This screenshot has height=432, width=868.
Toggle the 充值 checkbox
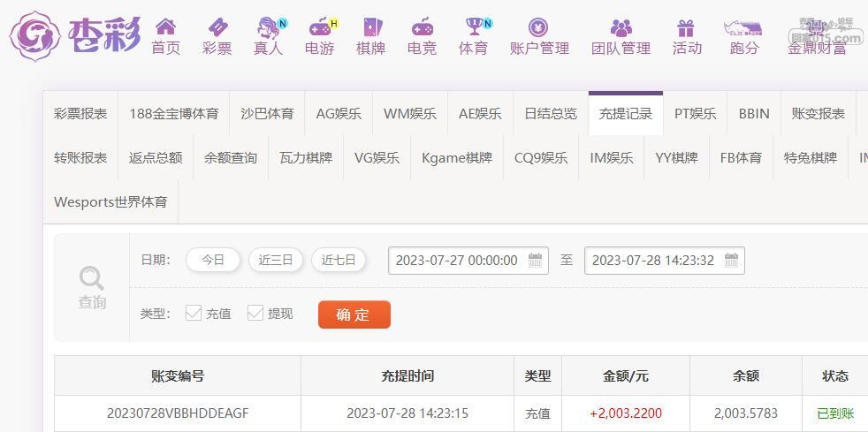tap(194, 313)
